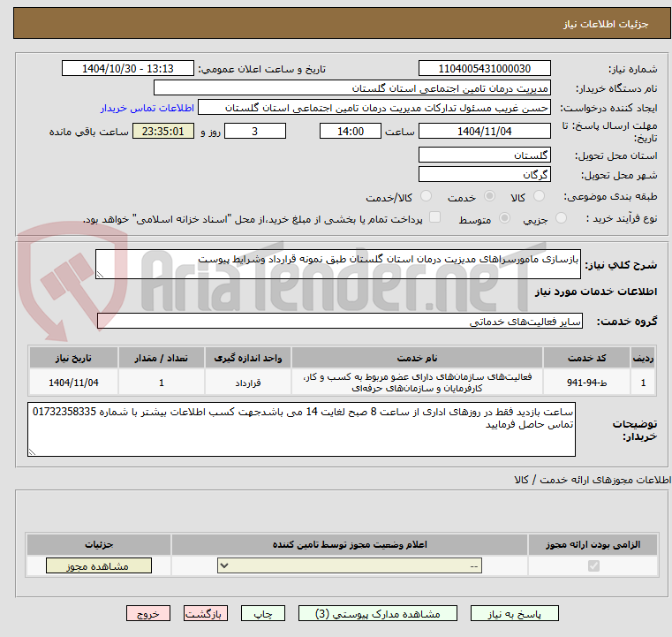This screenshot has height=637, width=672.
Task: Select the خدمت radio button
Action: 489,196
